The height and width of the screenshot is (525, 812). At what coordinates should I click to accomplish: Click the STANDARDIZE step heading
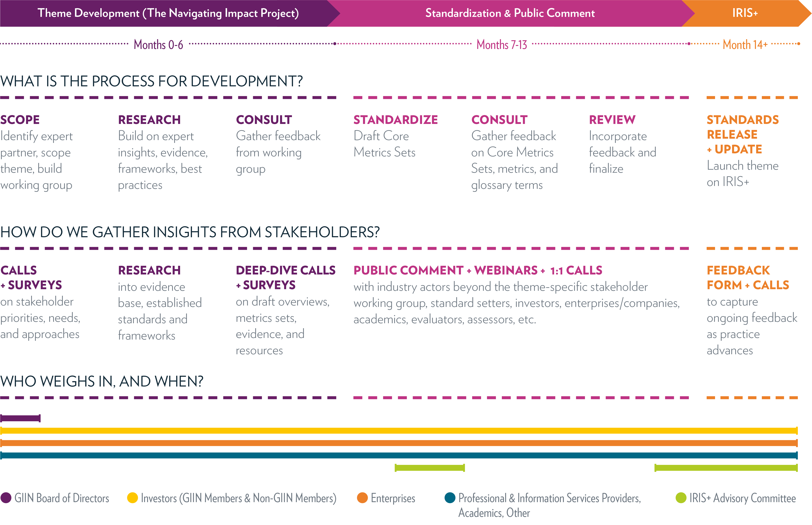pos(395,120)
